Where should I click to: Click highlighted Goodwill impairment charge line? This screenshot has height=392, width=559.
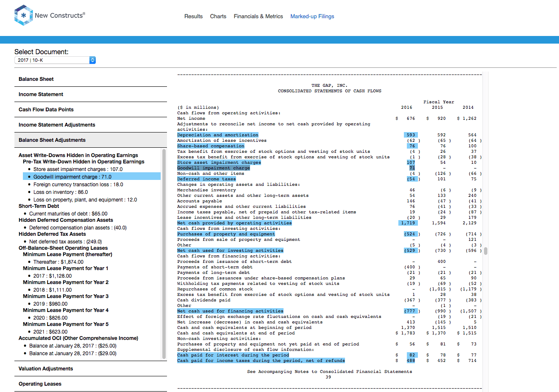(x=214, y=168)
